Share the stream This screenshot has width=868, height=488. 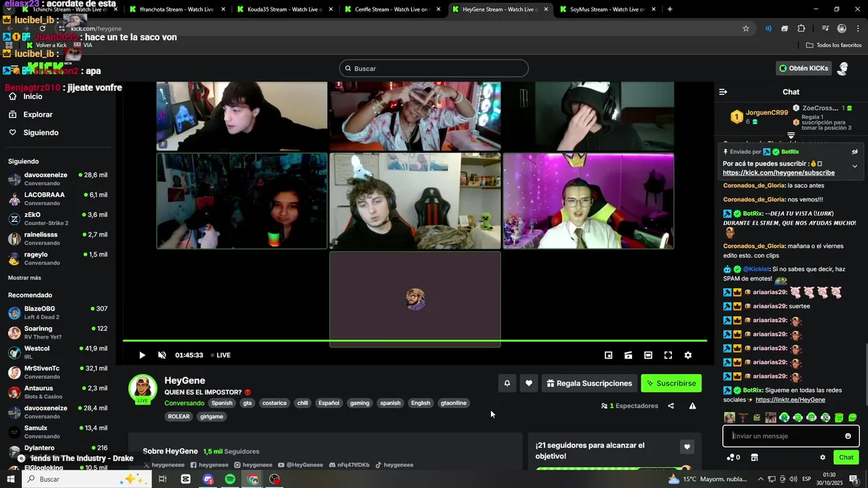tap(671, 406)
